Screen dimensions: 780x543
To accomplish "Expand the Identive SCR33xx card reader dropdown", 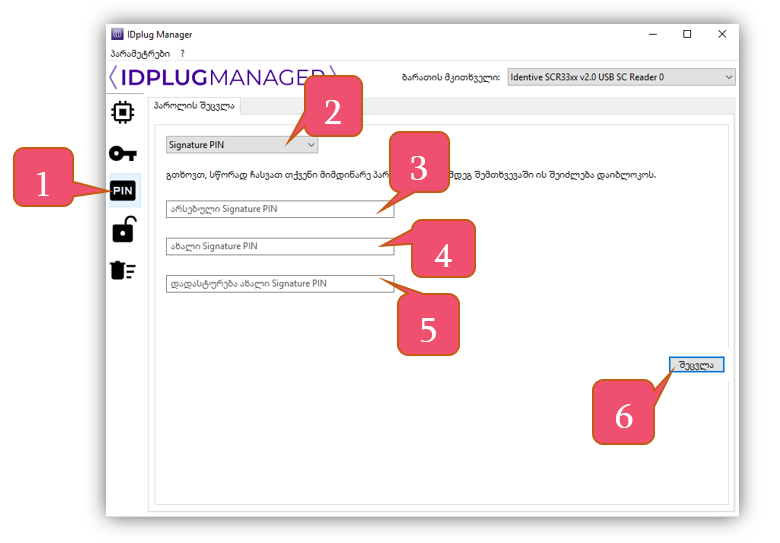I will 621,77.
